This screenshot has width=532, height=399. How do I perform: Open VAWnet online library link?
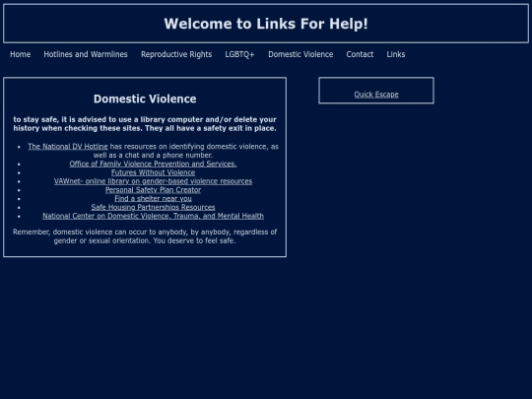click(153, 181)
